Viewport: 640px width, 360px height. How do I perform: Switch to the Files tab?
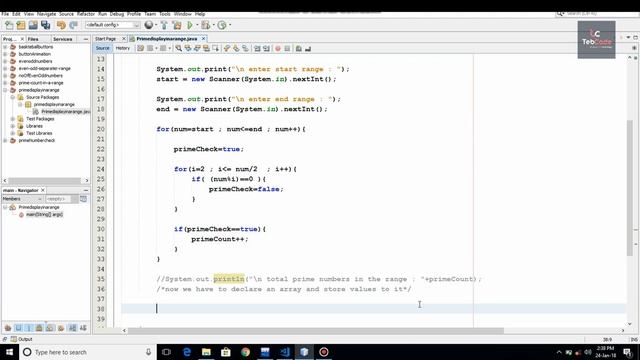pyautogui.click(x=33, y=39)
